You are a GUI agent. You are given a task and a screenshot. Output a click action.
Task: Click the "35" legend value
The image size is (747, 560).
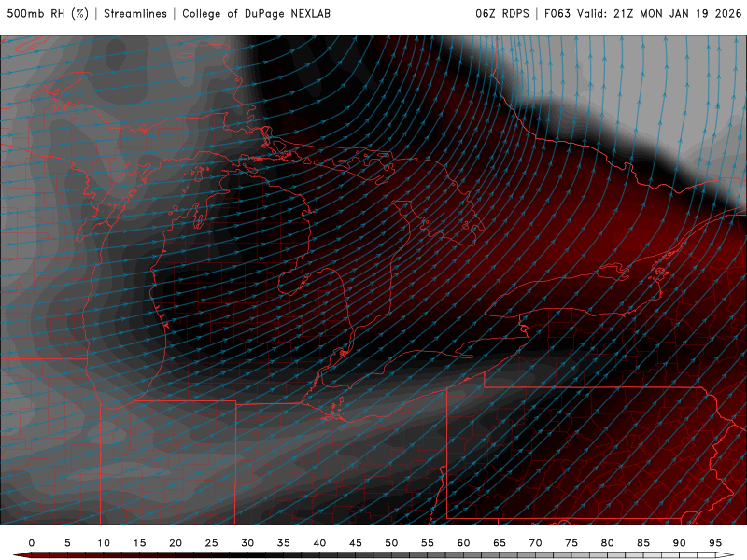tap(284, 543)
